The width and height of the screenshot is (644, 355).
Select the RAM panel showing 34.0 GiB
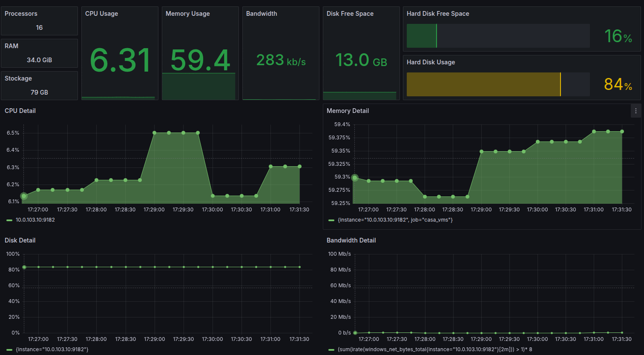pos(39,60)
